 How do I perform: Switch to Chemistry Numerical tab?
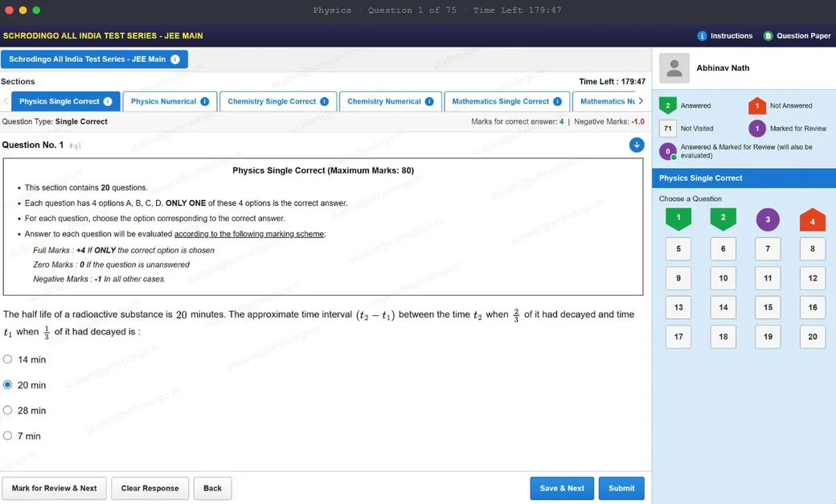click(391, 101)
